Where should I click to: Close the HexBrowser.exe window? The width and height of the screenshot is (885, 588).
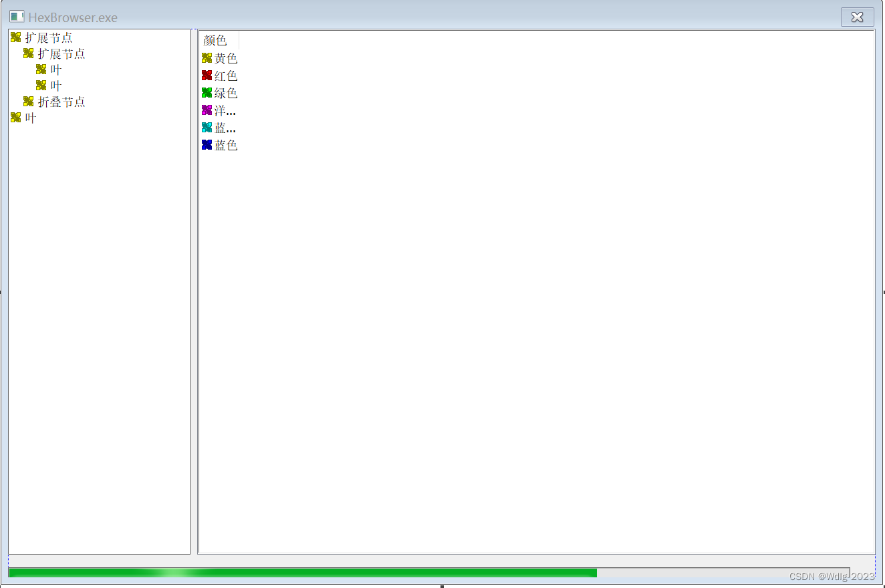858,17
